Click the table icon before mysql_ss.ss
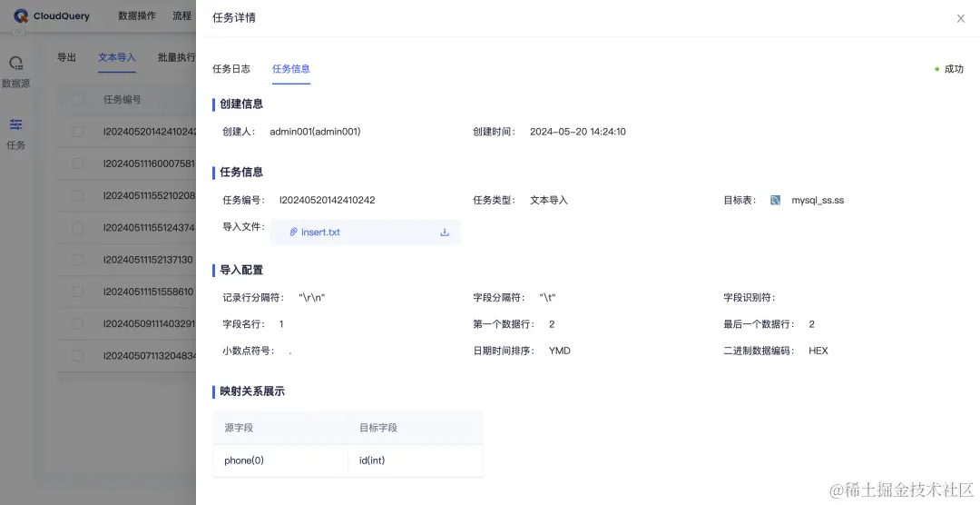The width and height of the screenshot is (980, 505). coord(775,200)
